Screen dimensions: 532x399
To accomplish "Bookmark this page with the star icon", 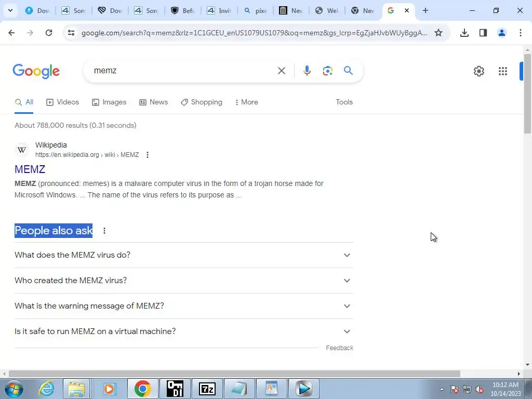I will tap(438, 33).
